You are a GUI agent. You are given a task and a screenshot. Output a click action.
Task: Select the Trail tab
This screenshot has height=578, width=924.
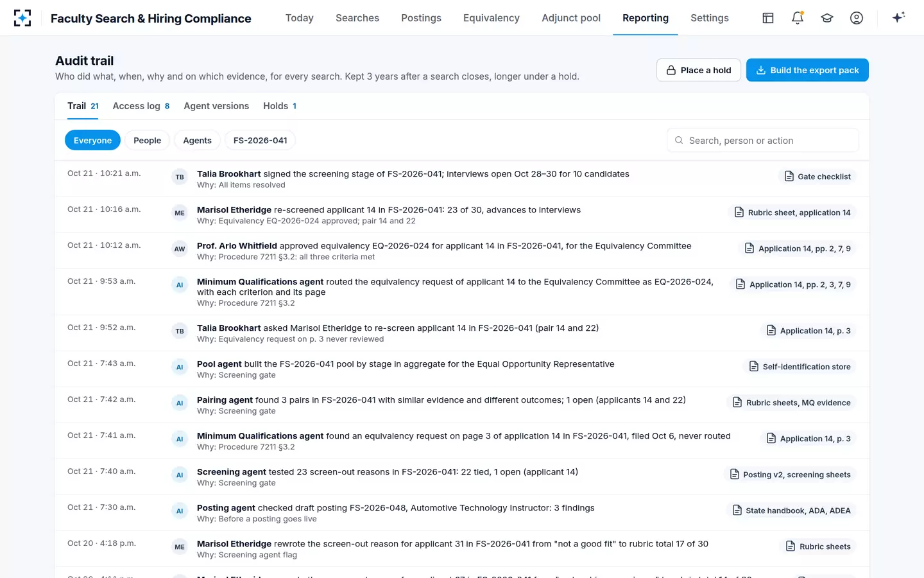[x=83, y=106]
